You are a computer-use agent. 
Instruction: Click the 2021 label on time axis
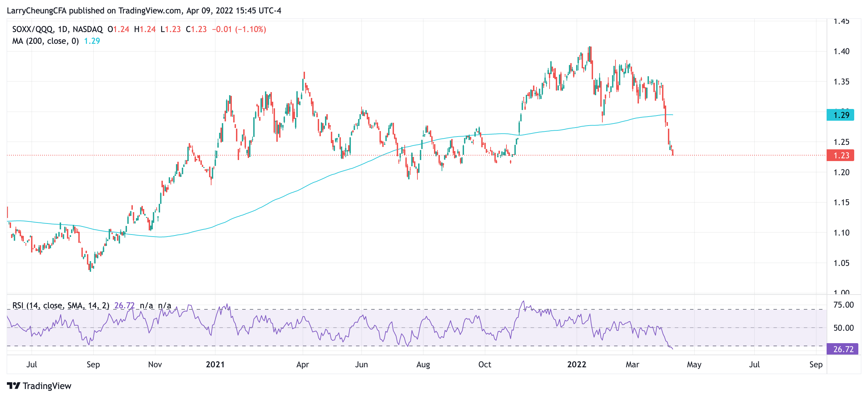[x=215, y=365]
